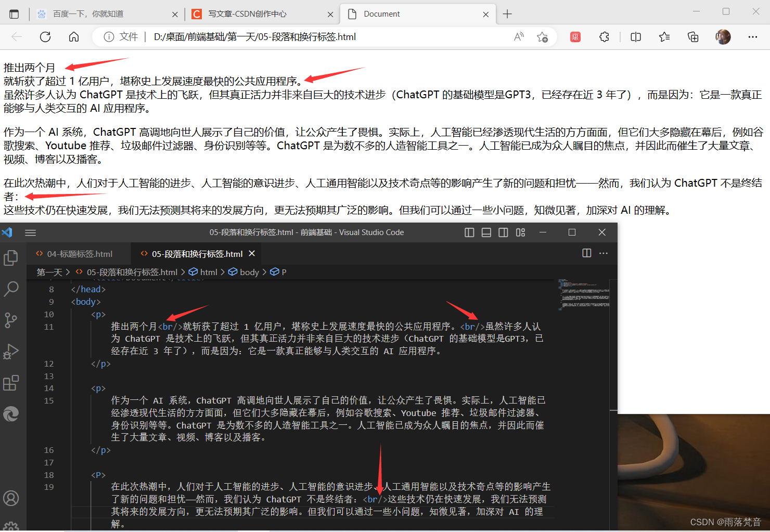Maximize the VS Code window
The image size is (770, 532).
572,232
